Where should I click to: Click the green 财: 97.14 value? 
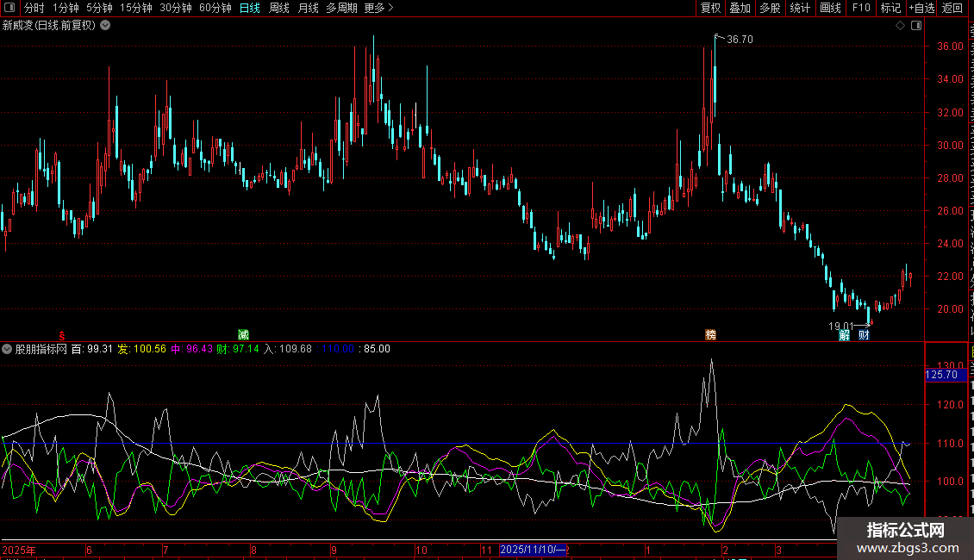(238, 349)
